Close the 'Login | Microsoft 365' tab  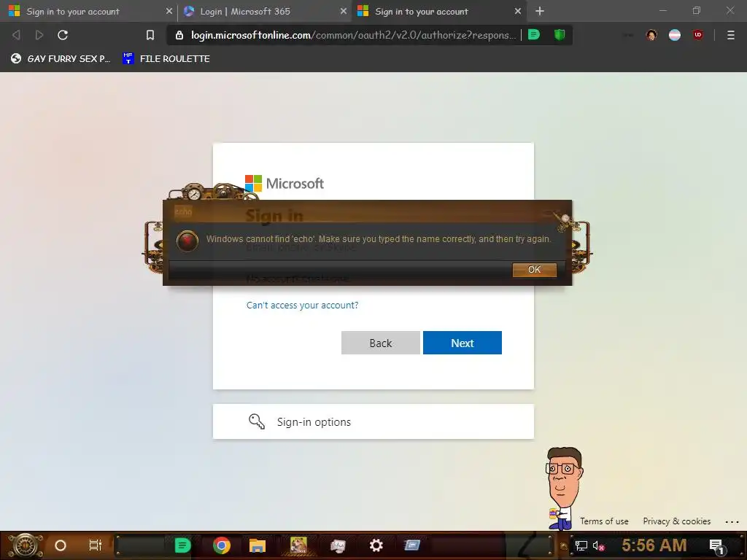[x=344, y=11]
